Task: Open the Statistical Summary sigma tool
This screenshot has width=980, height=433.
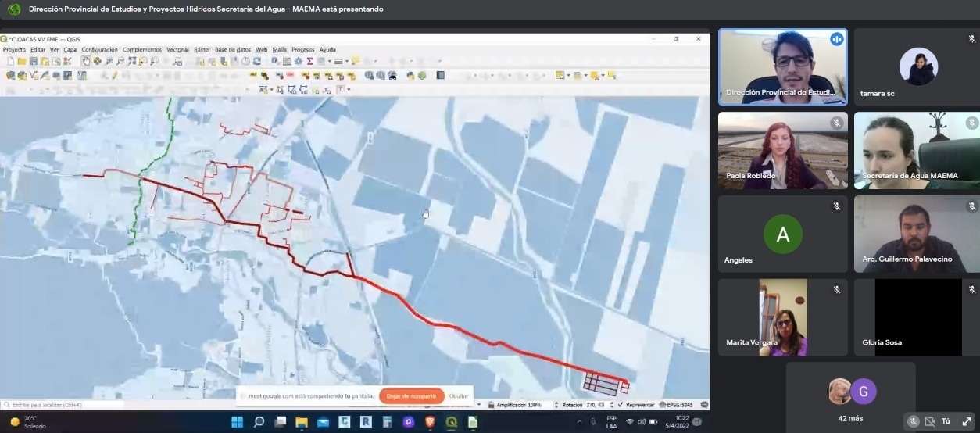Action: (309, 61)
